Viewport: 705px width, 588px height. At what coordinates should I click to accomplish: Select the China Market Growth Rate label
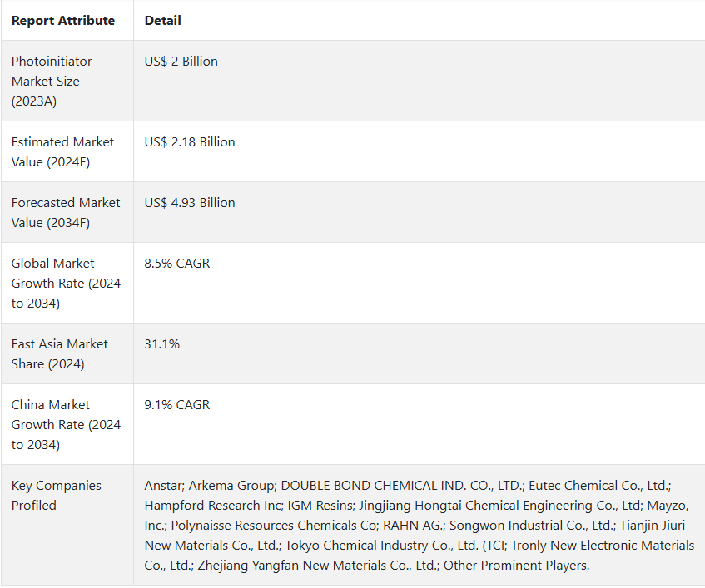click(x=65, y=425)
